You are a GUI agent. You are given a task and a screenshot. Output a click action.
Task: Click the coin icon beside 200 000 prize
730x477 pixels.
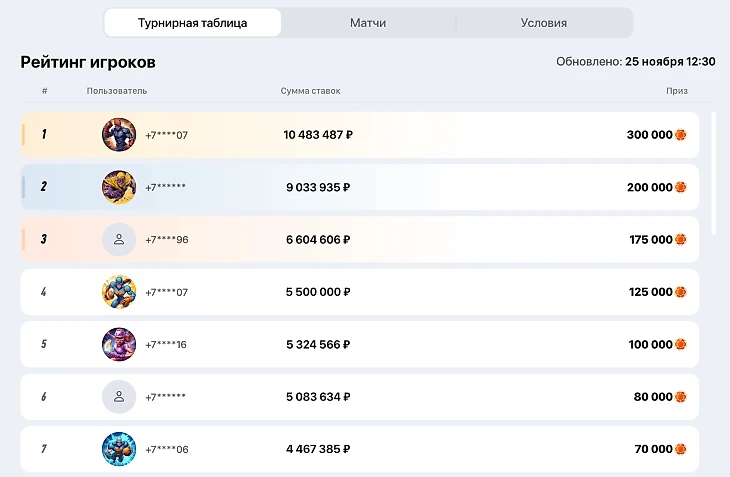[x=681, y=187]
